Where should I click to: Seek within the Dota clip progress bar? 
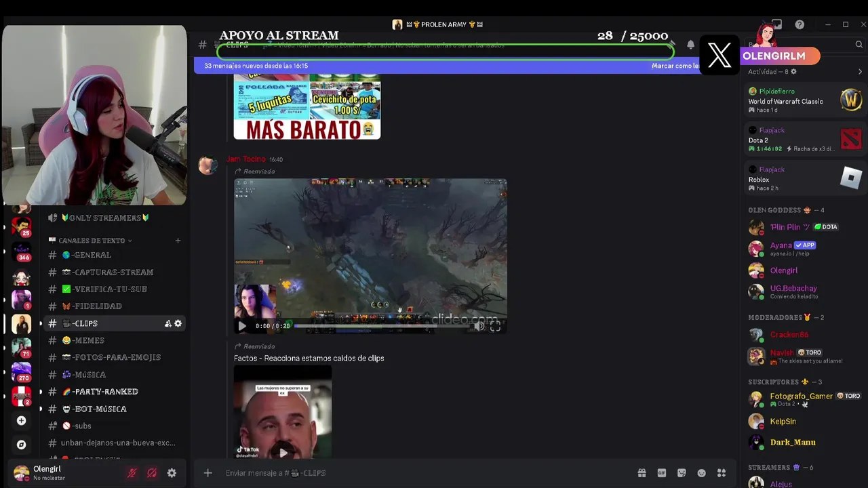382,326
